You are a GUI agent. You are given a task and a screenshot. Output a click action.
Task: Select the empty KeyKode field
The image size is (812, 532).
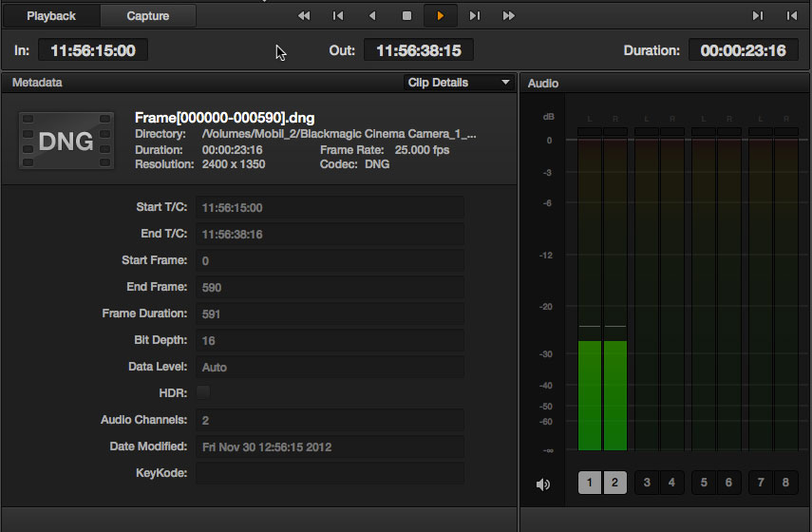330,473
